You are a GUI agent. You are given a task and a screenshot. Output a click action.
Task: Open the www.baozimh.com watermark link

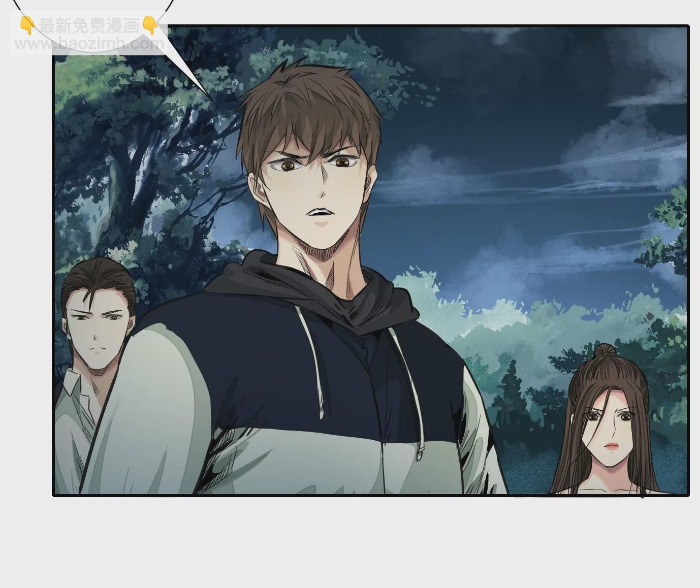coord(89,44)
